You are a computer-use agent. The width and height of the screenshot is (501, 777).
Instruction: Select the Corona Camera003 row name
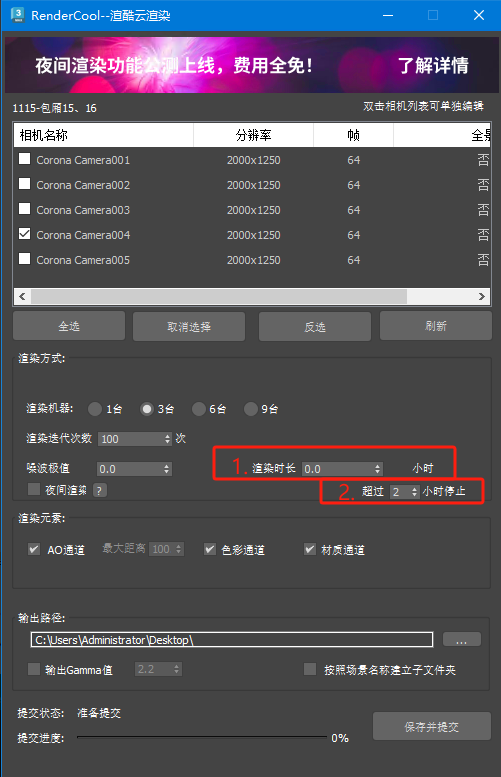(83, 210)
